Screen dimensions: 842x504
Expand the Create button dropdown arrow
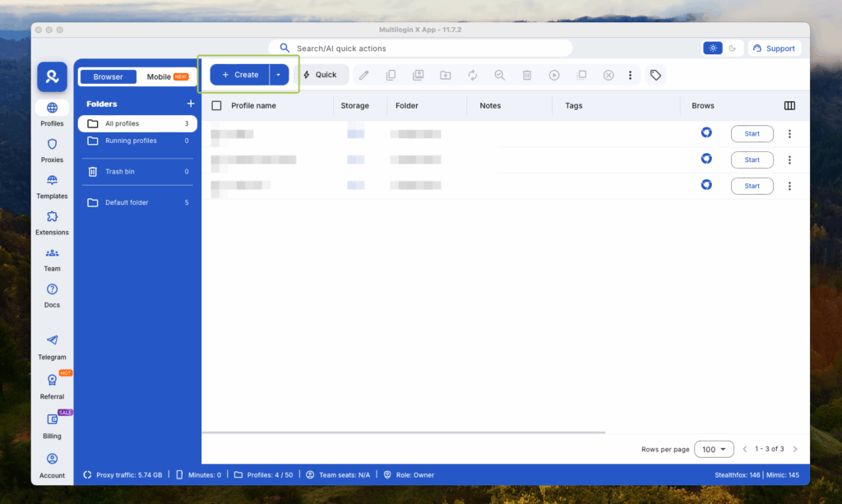pos(280,75)
